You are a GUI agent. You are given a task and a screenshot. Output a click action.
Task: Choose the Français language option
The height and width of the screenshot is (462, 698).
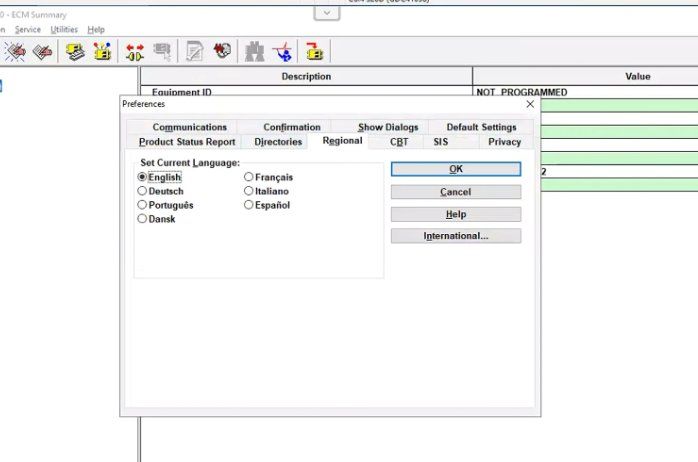tap(249, 177)
